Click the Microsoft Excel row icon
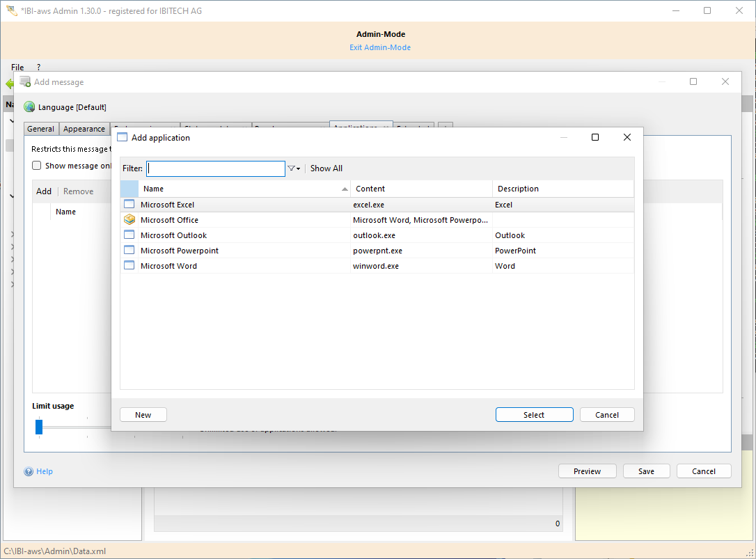 pyautogui.click(x=129, y=205)
